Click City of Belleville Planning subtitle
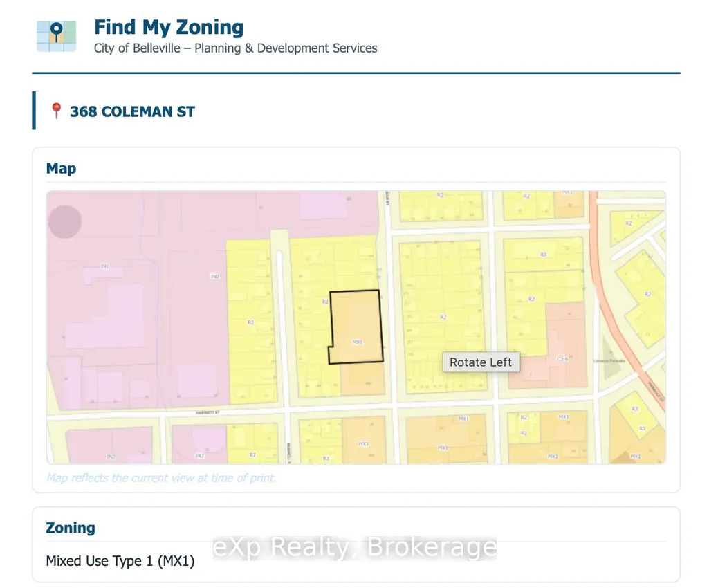The image size is (709, 588). coord(236,48)
